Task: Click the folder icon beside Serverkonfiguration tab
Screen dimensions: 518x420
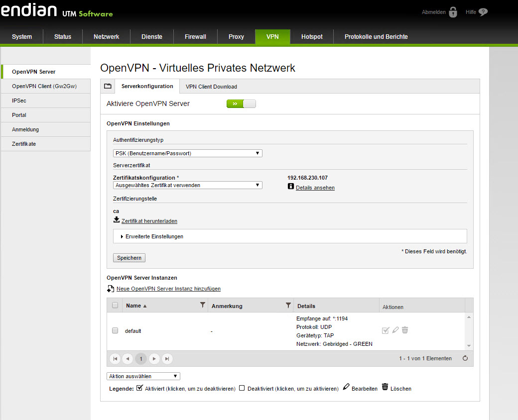Action: [x=108, y=86]
